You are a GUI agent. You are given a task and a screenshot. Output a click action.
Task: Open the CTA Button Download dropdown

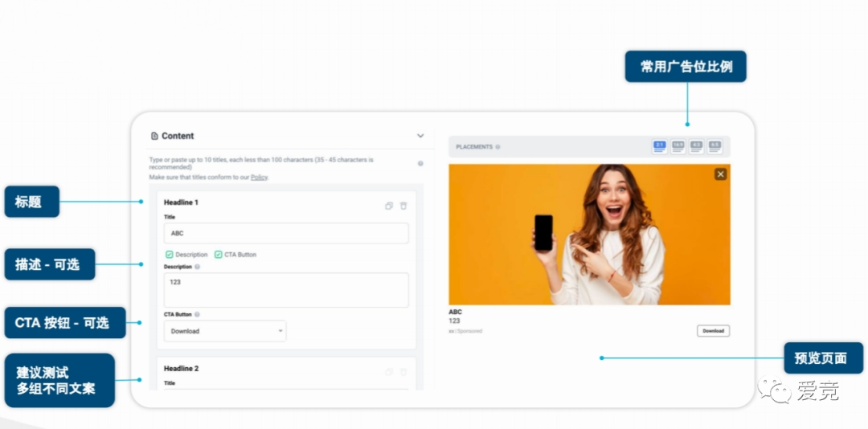(225, 331)
